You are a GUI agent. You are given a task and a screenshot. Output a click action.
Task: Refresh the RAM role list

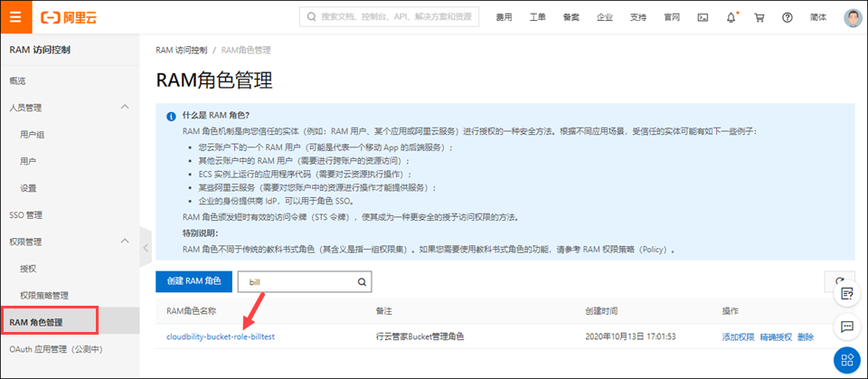pos(840,282)
